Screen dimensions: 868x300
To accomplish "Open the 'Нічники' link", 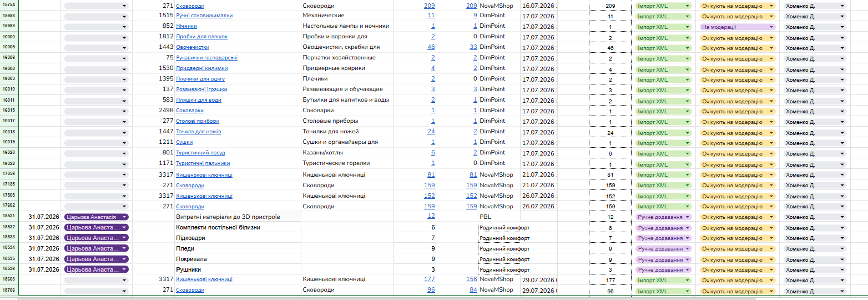I will click(x=186, y=26).
